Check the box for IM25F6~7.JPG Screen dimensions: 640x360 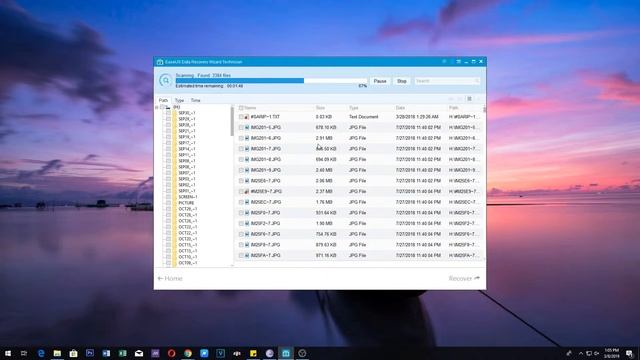241,234
